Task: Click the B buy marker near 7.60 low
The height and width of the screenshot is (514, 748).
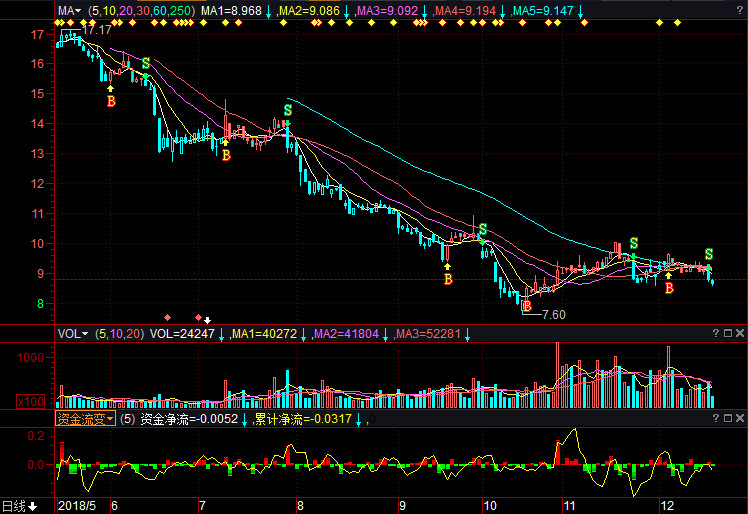Action: click(526, 306)
